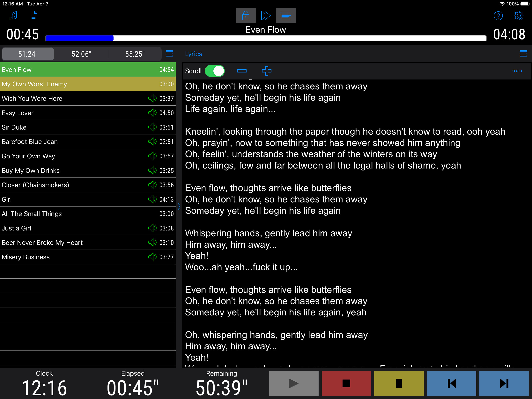
Task: Choose Go Your Own Way song
Action: [88, 156]
